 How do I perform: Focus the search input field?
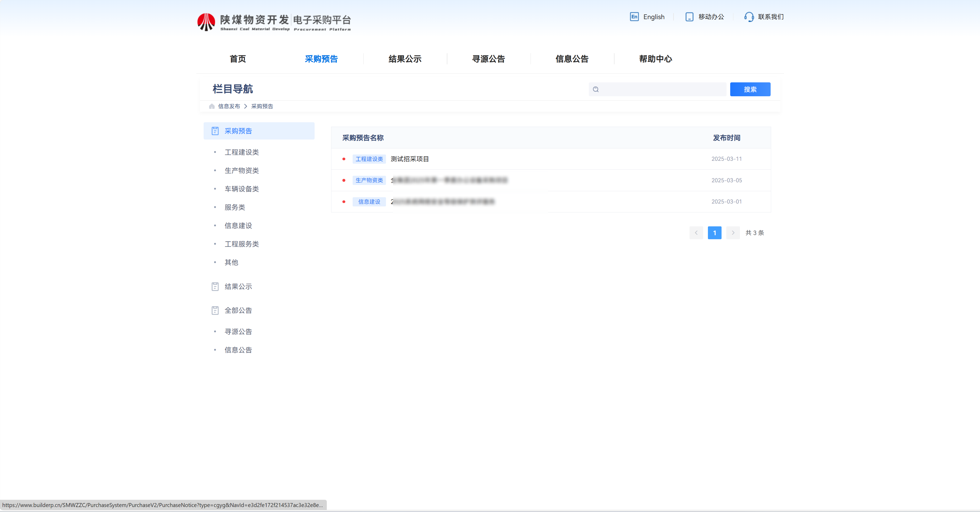click(x=657, y=89)
